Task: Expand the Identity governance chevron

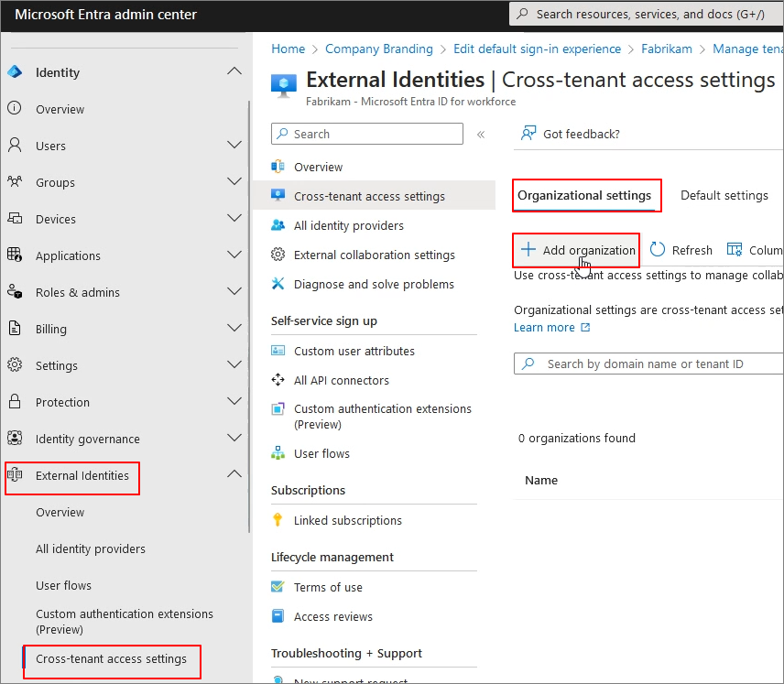Action: click(234, 438)
